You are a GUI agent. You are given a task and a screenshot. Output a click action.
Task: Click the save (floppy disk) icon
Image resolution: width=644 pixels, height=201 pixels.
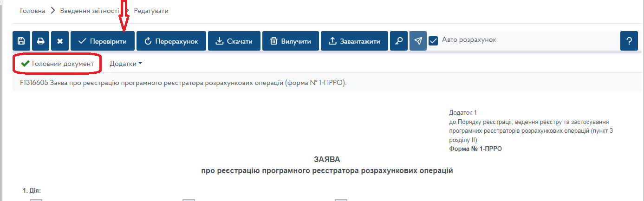(21, 41)
